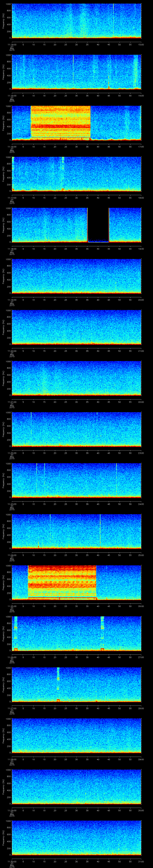Click the 11:24:00 time label
The height and width of the screenshot is (868, 153).
click(x=12, y=555)
